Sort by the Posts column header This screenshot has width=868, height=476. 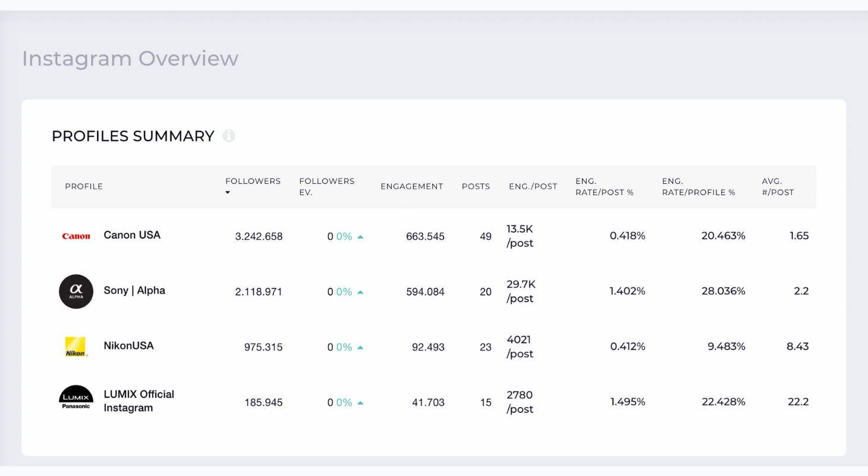(476, 186)
